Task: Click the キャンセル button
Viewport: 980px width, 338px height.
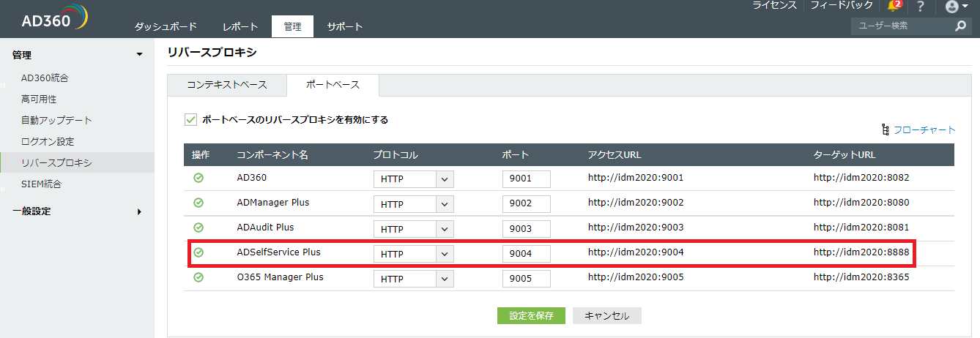Action: pos(606,316)
